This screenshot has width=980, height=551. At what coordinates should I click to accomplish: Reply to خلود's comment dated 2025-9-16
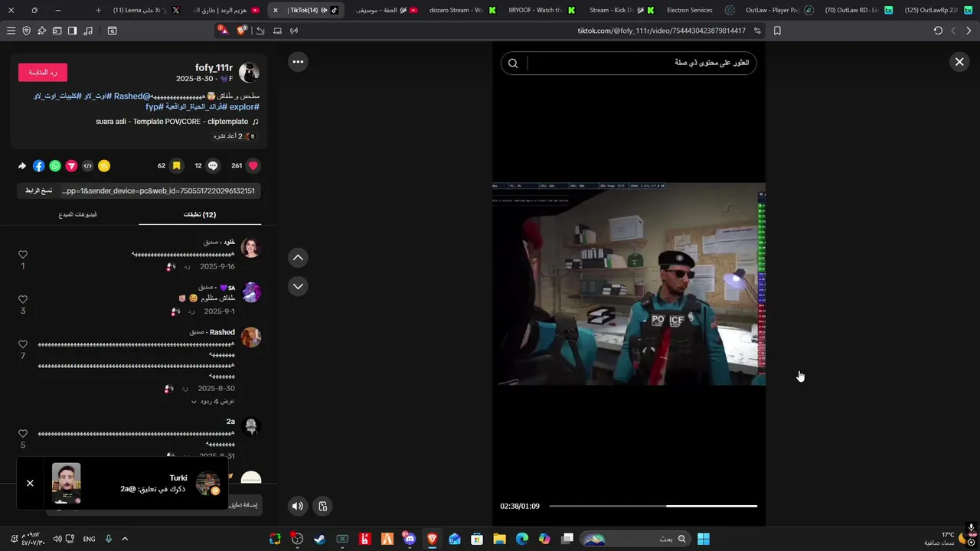(186, 266)
